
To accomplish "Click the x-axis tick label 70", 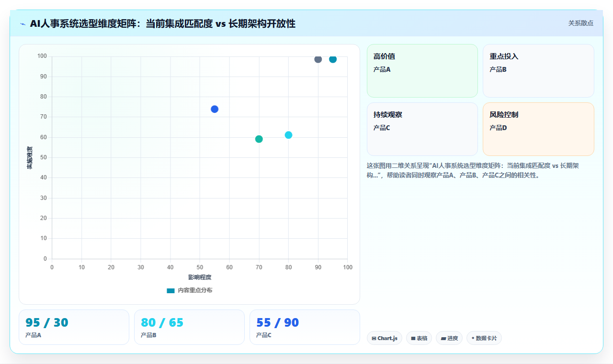I will point(259,267).
